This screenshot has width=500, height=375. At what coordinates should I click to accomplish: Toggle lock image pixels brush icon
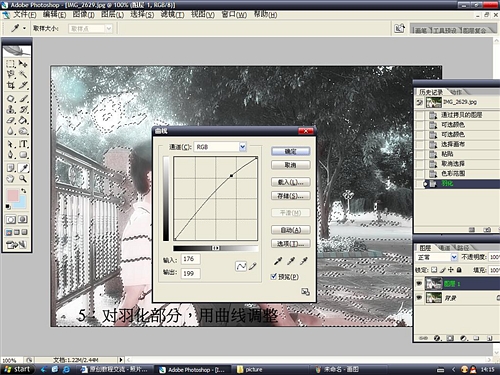[x=443, y=270]
